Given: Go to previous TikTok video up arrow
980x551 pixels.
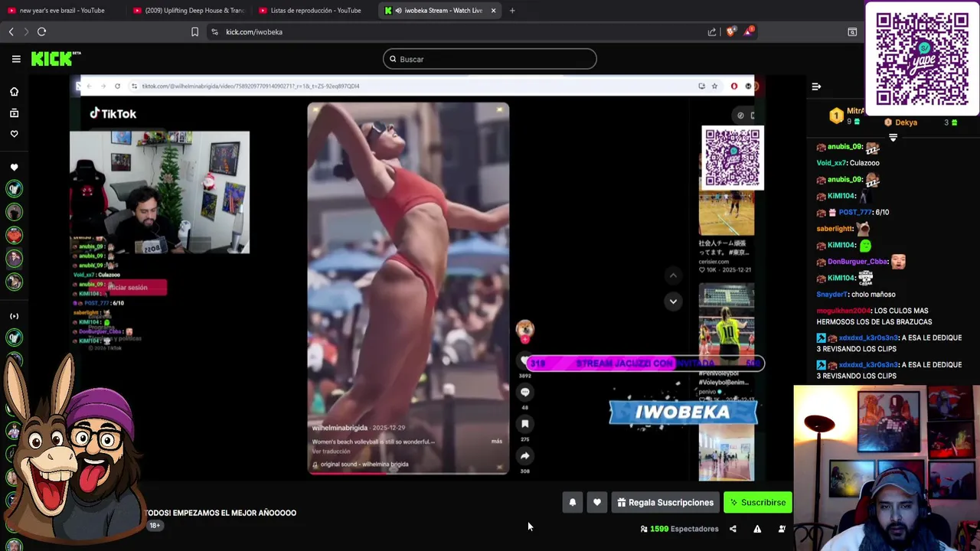Looking at the screenshot, I should pyautogui.click(x=673, y=275).
